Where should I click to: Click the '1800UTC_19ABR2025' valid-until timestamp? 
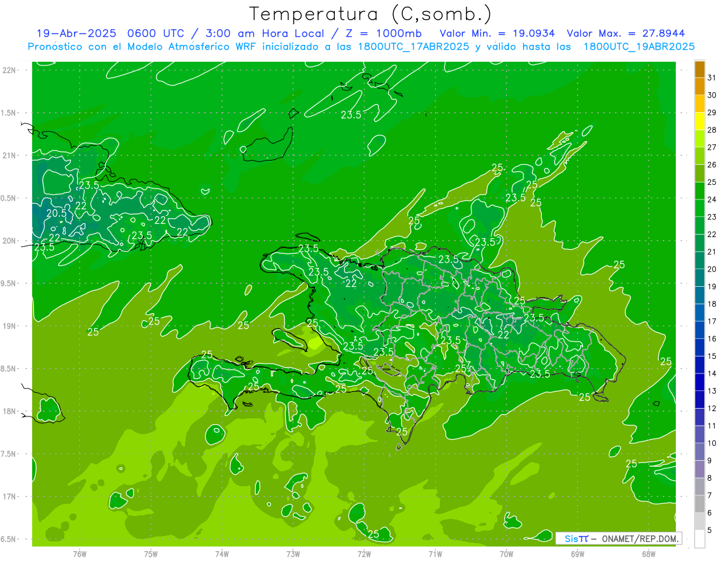point(639,47)
